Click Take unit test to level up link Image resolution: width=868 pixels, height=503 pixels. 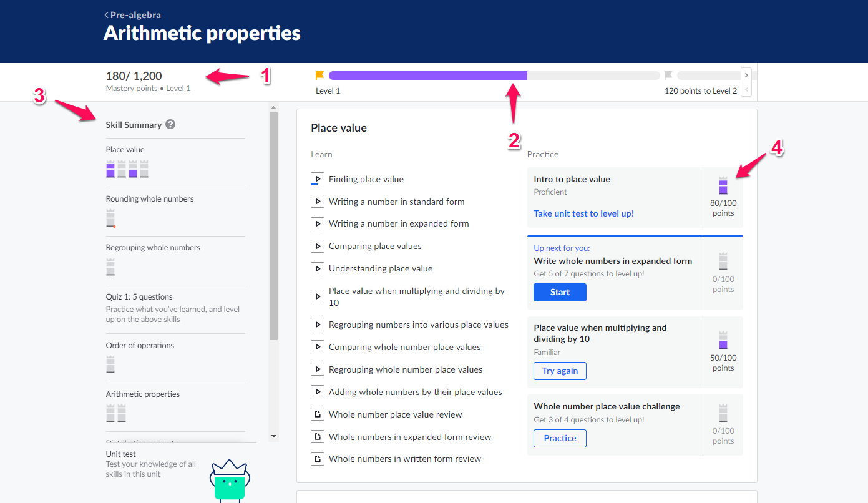pyautogui.click(x=583, y=213)
